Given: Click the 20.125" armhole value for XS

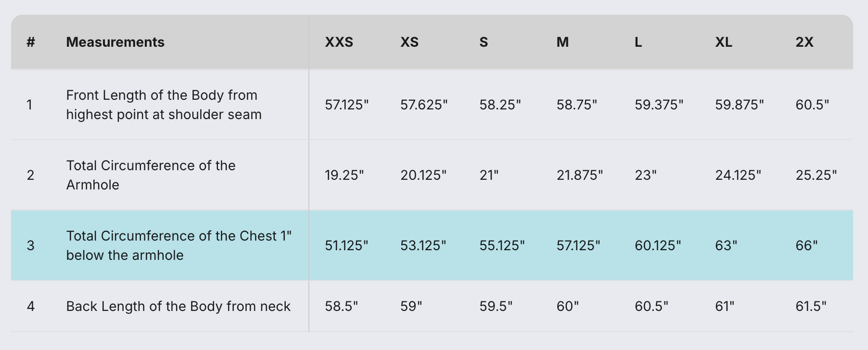Looking at the screenshot, I should pyautogui.click(x=423, y=175).
